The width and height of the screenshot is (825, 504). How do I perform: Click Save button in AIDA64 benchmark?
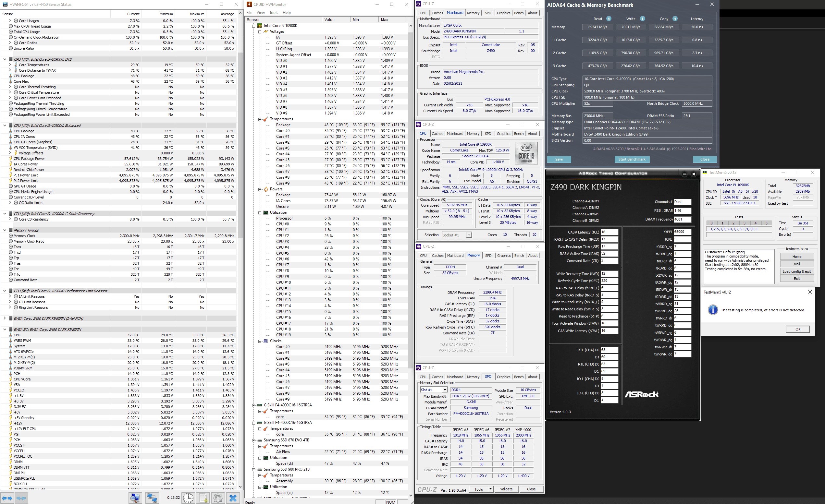(x=559, y=159)
